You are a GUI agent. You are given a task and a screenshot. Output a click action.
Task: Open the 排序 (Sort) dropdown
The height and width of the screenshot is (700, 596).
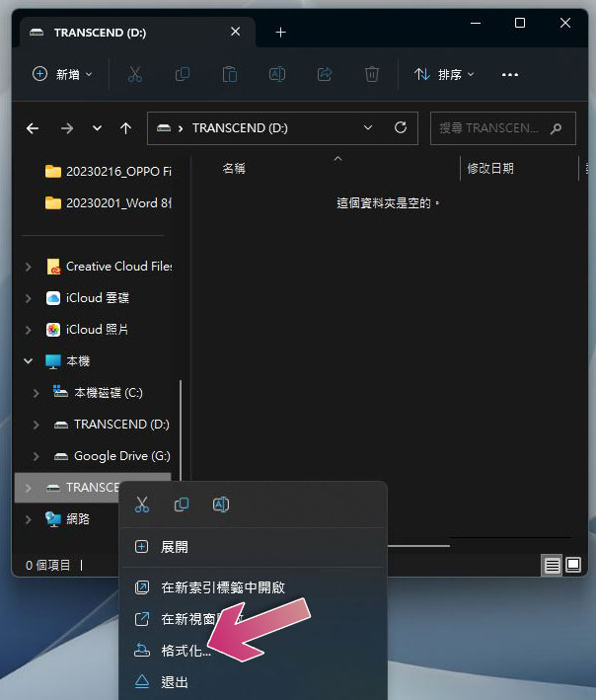[443, 74]
